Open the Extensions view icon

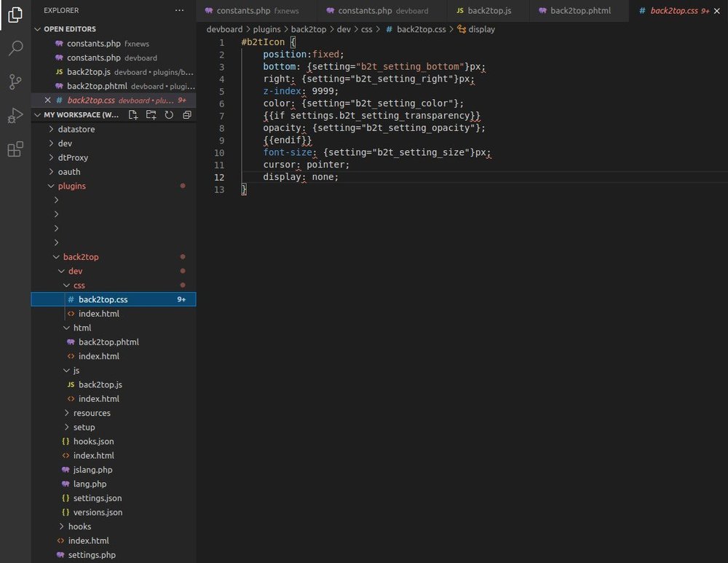pos(15,149)
